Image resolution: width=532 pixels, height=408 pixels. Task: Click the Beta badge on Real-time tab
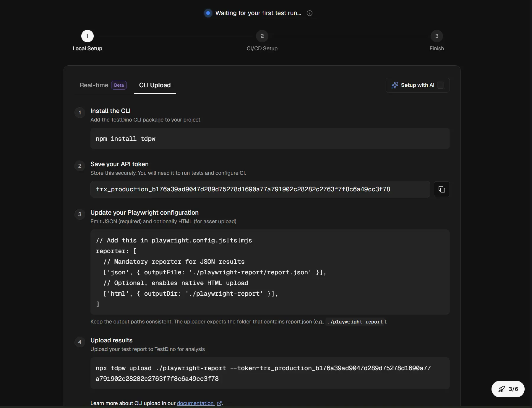[119, 85]
